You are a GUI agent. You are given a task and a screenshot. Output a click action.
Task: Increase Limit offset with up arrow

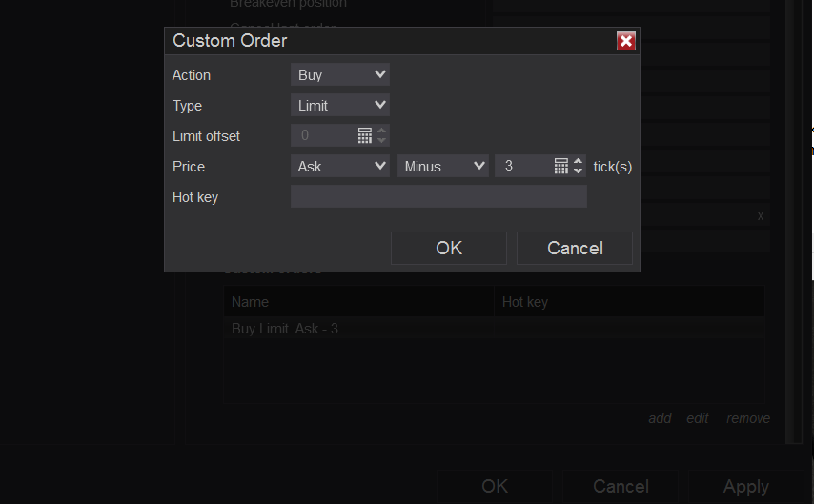382,131
